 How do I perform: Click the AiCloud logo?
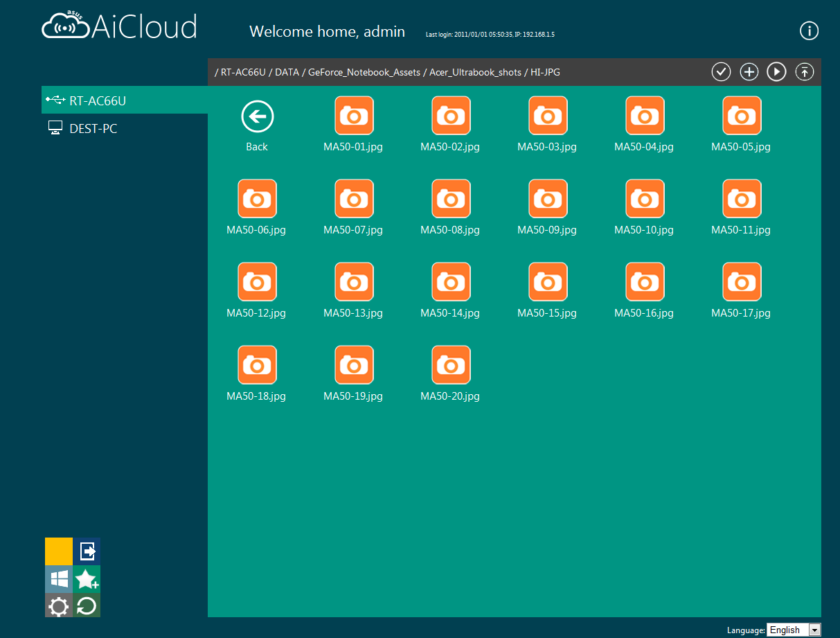tap(119, 26)
